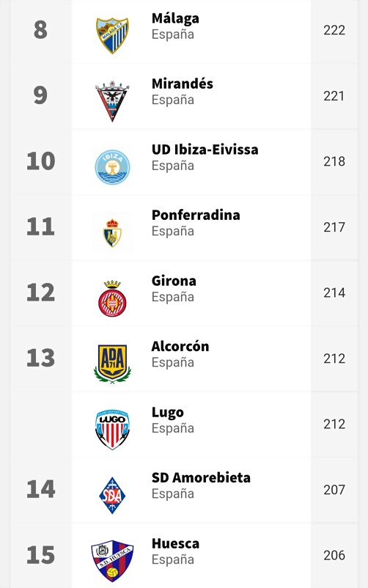
Task: Click the Ponferradina club crest
Action: pyautogui.click(x=112, y=233)
